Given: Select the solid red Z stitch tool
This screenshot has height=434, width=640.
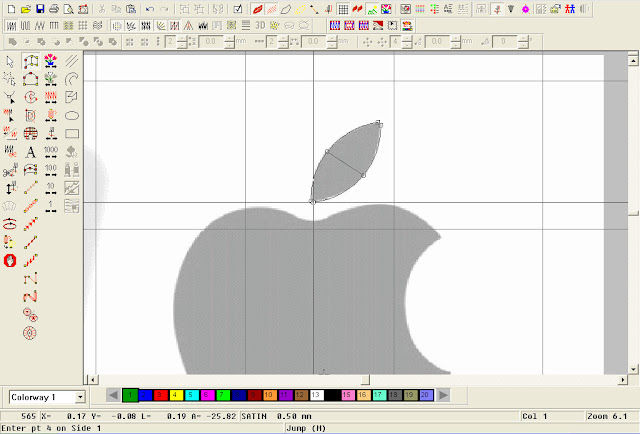Looking at the screenshot, I should pyautogui.click(x=30, y=296).
